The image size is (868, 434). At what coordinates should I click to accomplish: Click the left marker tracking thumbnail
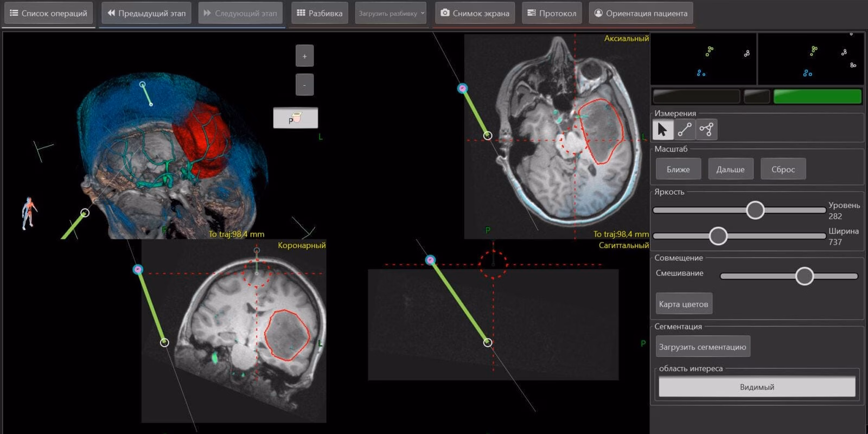703,59
